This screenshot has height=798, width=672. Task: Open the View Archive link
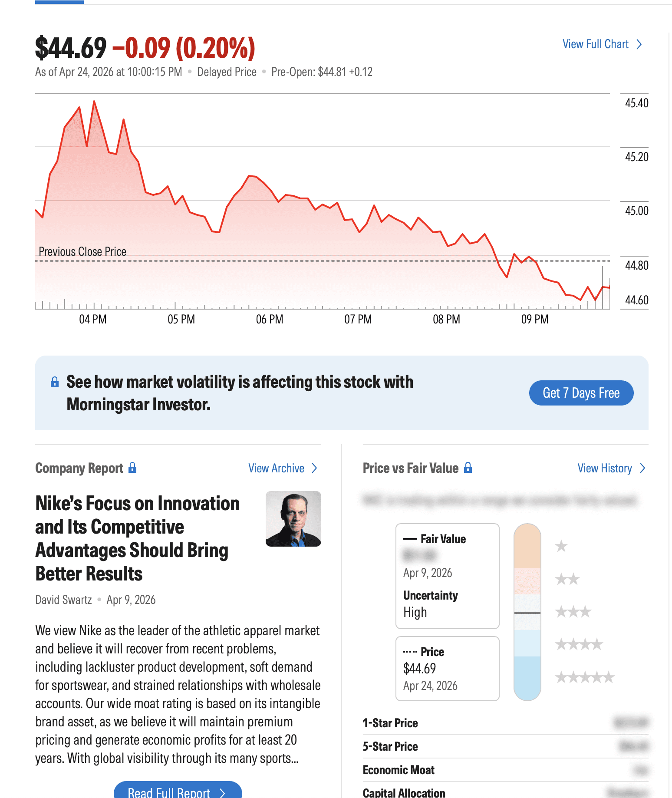point(276,468)
